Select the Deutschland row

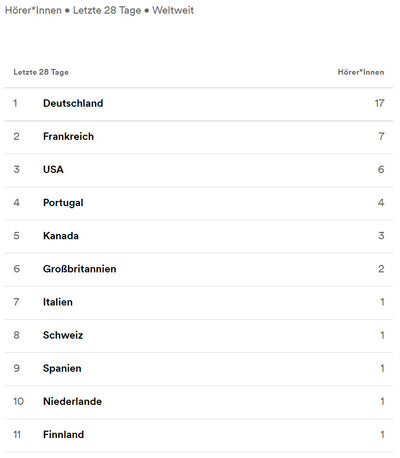pyautogui.click(x=199, y=104)
